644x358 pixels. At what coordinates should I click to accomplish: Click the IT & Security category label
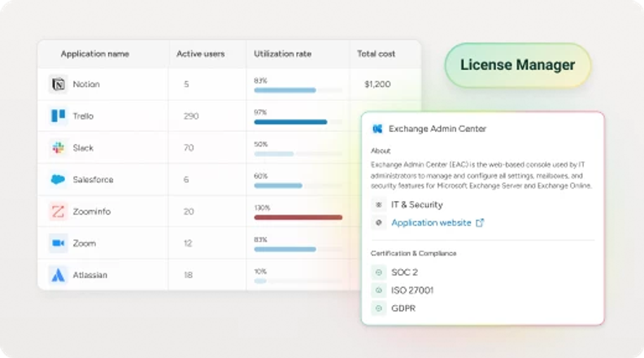click(417, 205)
